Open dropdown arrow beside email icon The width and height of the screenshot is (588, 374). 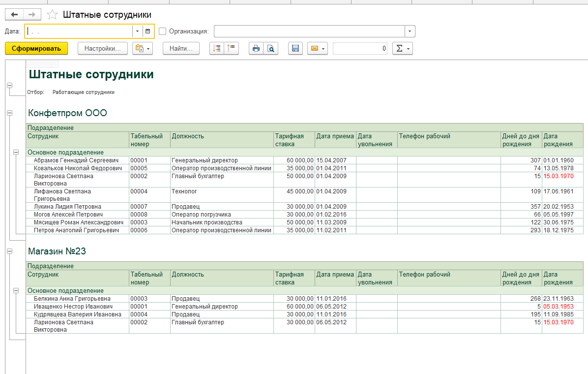(x=323, y=48)
